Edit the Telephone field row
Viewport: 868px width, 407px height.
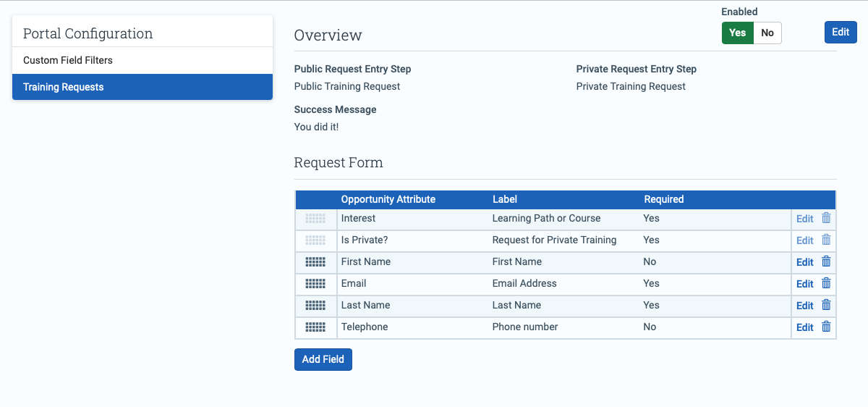pyautogui.click(x=805, y=327)
